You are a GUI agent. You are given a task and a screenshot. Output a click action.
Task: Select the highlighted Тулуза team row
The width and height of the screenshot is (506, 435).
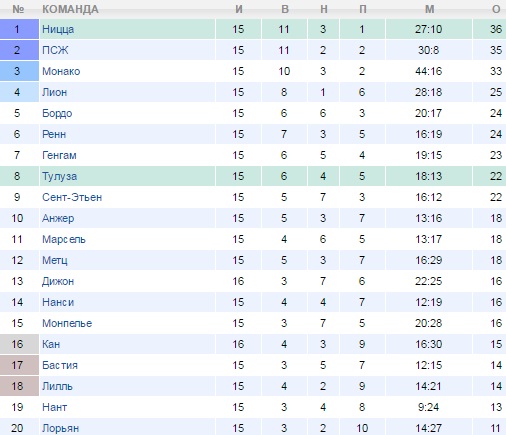(253, 176)
